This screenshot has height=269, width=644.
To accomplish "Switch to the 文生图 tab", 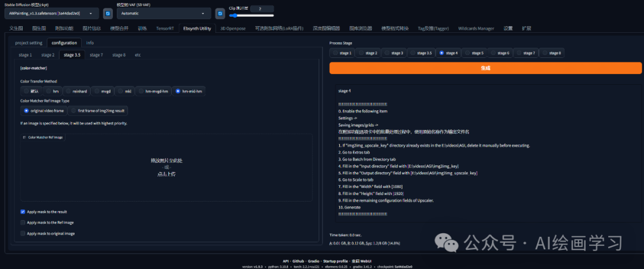I will tap(16, 29).
